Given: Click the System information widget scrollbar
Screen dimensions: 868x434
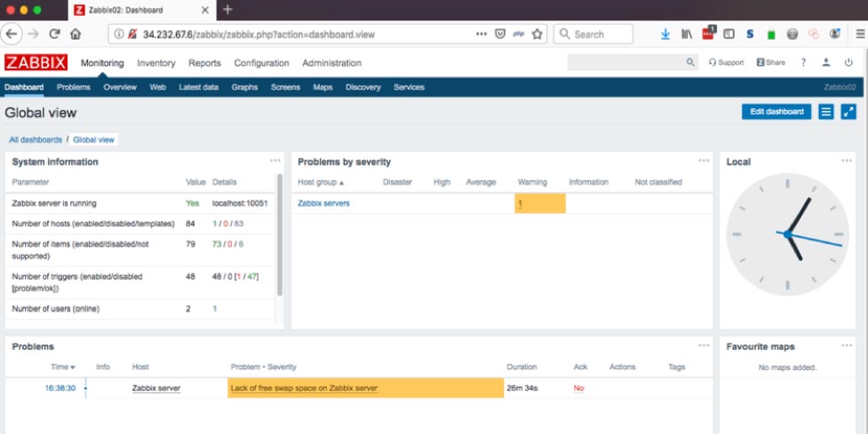Looking at the screenshot, I should pos(280,235).
